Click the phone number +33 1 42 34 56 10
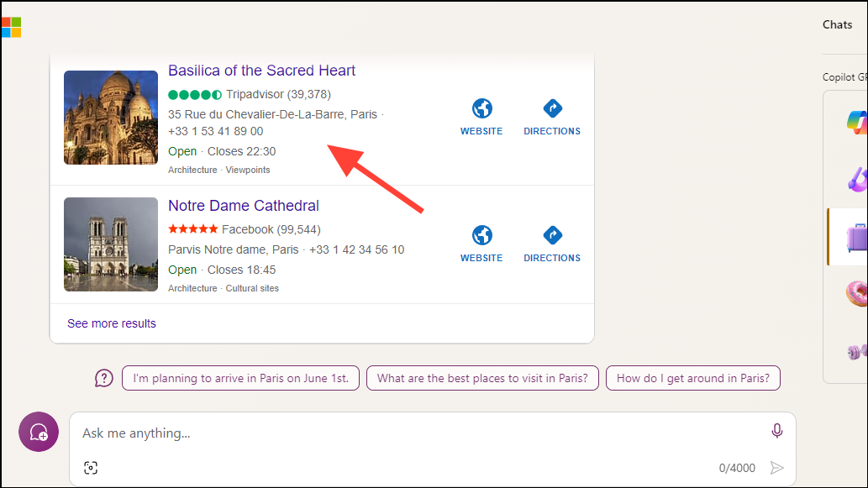Viewport: 868px width, 488px height. point(356,249)
